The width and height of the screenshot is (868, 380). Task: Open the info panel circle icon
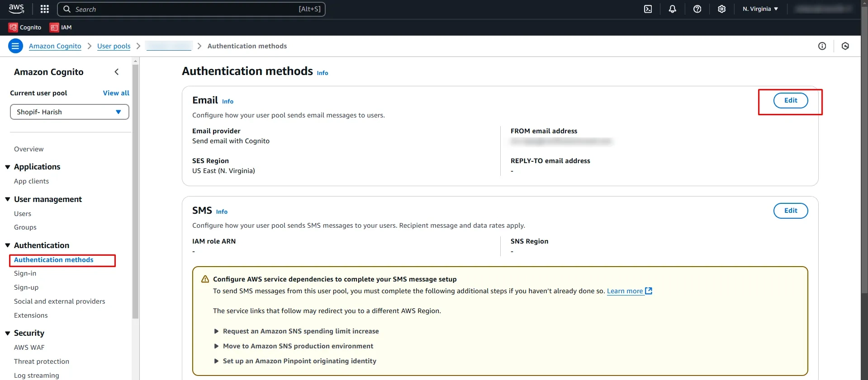point(822,46)
